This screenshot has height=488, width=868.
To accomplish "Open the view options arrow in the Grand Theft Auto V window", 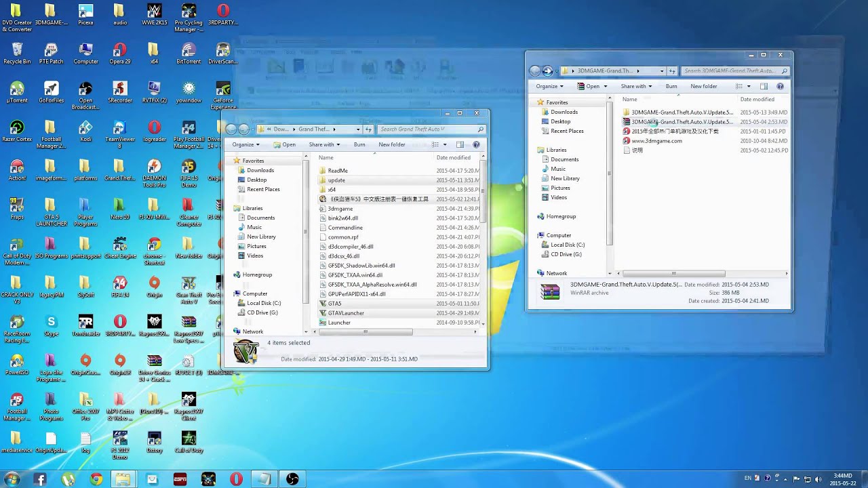I will click(445, 144).
